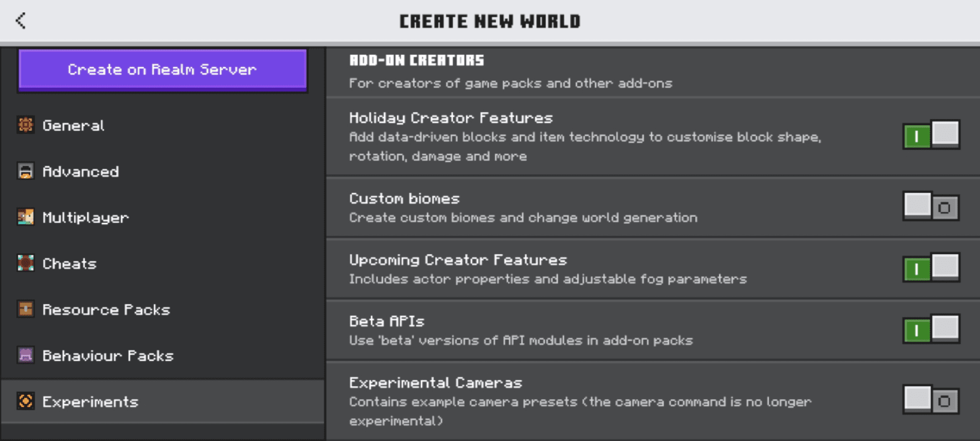The height and width of the screenshot is (441, 980).
Task: Click the Beta APIs title text
Action: pos(386,321)
